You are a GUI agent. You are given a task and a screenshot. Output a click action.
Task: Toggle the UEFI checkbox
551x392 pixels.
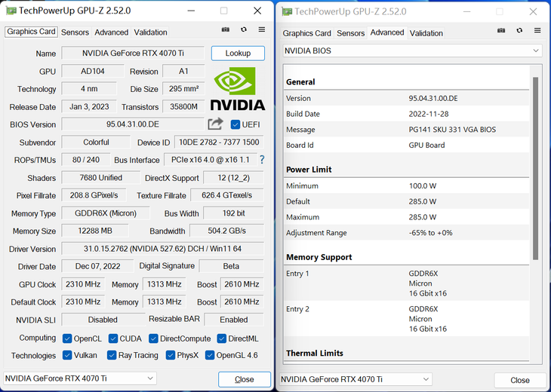[x=235, y=124]
